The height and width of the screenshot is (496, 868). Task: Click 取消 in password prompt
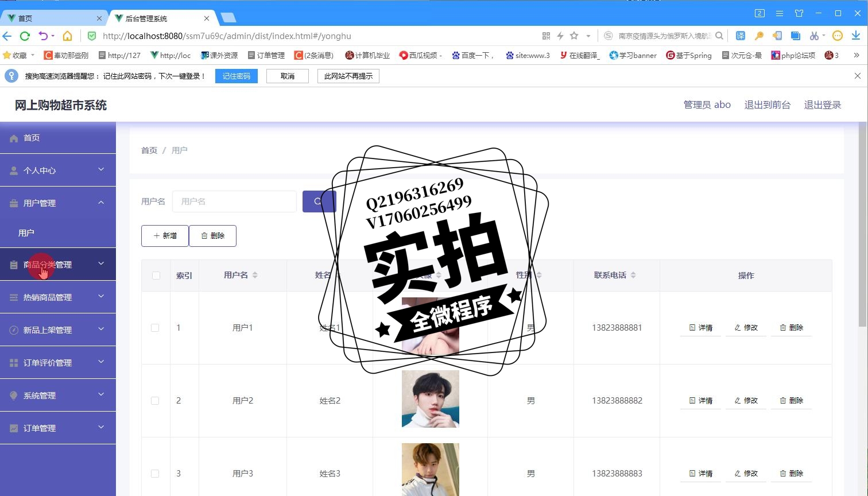(288, 76)
